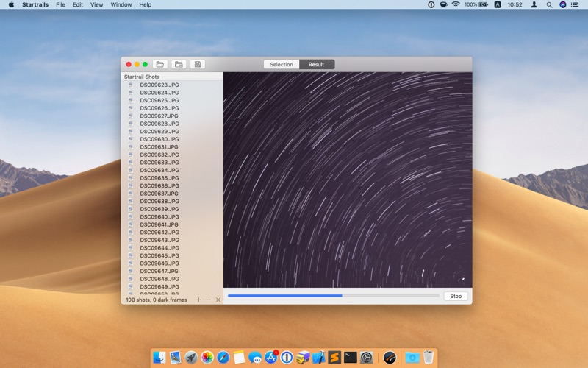Click the Wi-Fi status icon
Screen dimensions: 588x368
coord(456,5)
